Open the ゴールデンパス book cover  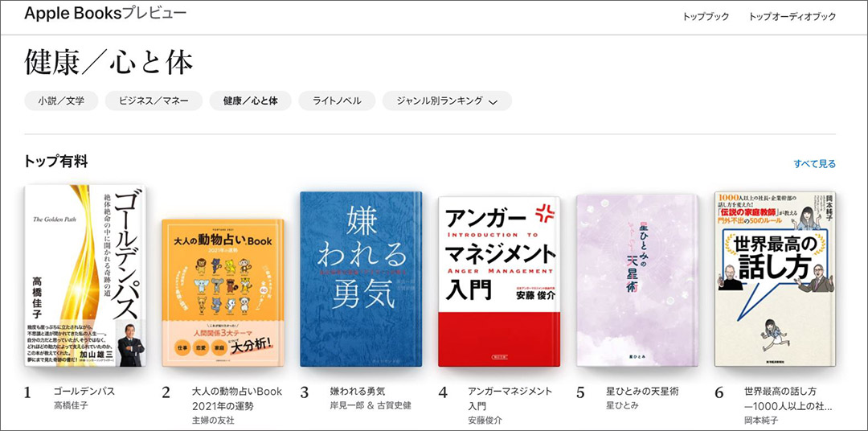pos(84,275)
